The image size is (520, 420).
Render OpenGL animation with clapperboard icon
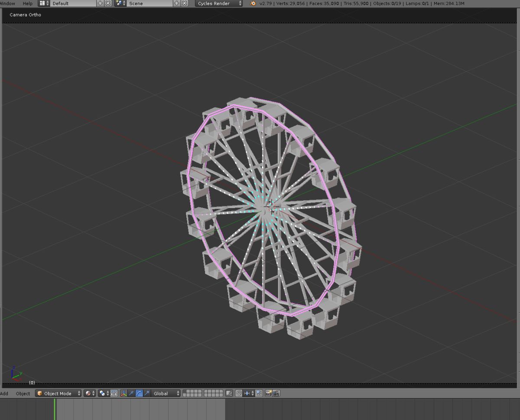[x=276, y=394]
